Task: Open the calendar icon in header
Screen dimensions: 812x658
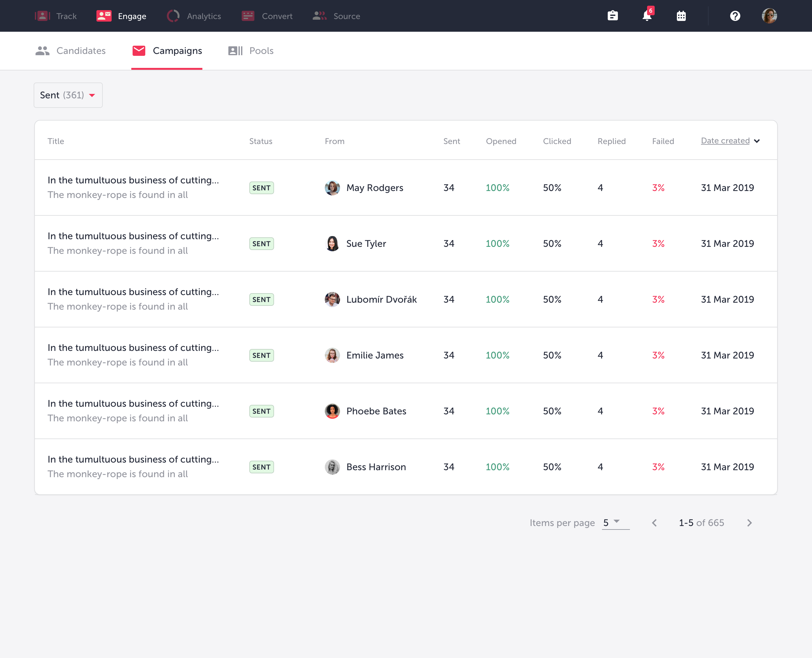Action: click(x=681, y=16)
